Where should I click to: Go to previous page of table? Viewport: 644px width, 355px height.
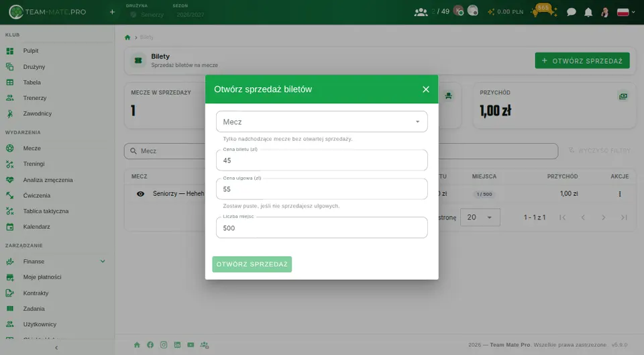pos(583,217)
